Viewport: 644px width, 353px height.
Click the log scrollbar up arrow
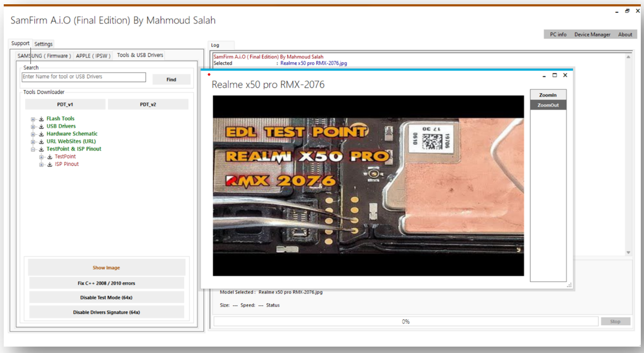(x=628, y=57)
